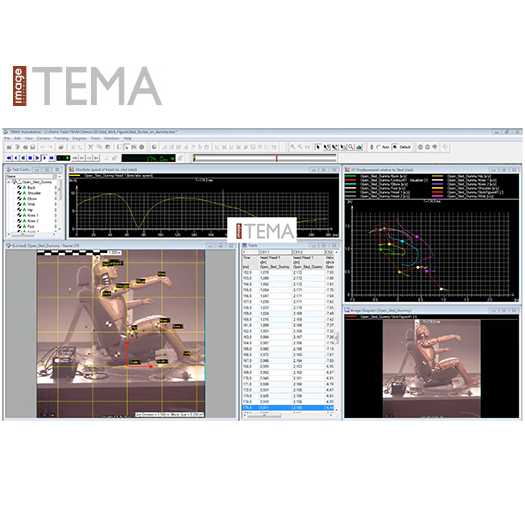
Task: Activate the Table window title bar
Action: tap(290, 245)
